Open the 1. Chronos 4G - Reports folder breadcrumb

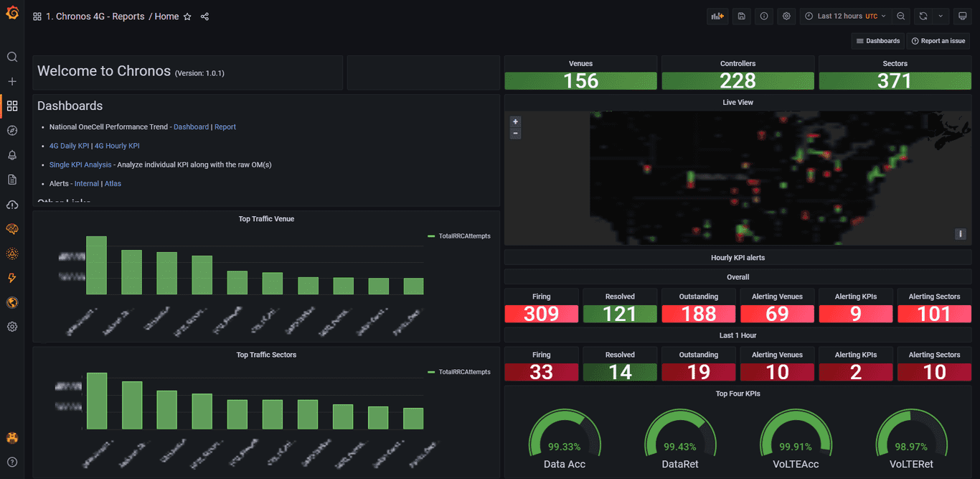click(95, 17)
